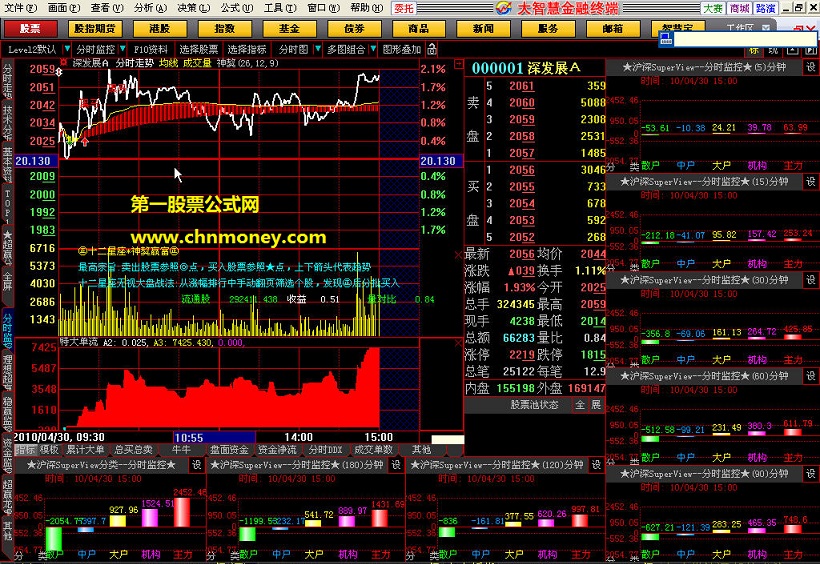Click the 设 settings icon of the (15)分钟 panel

pyautogui.click(x=810, y=182)
